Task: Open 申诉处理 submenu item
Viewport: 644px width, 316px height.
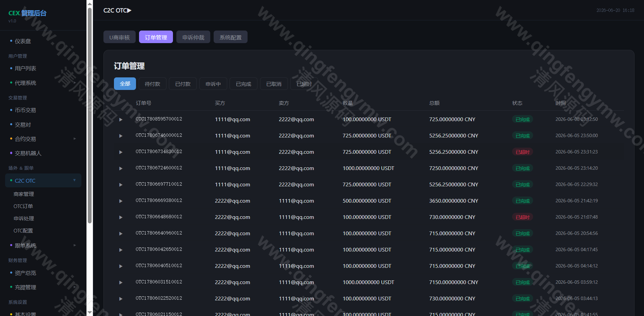Action: 24,219
